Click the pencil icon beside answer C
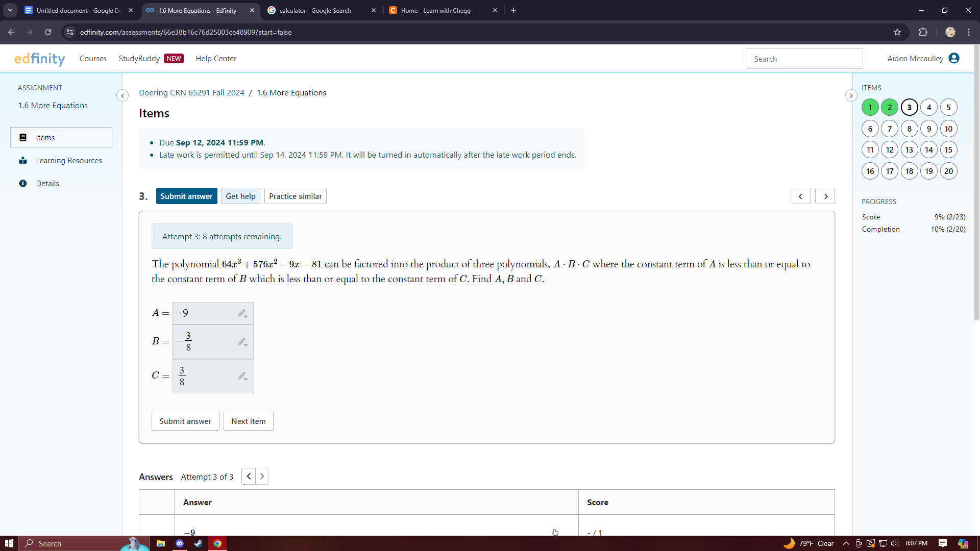The width and height of the screenshot is (980, 551). (x=241, y=375)
